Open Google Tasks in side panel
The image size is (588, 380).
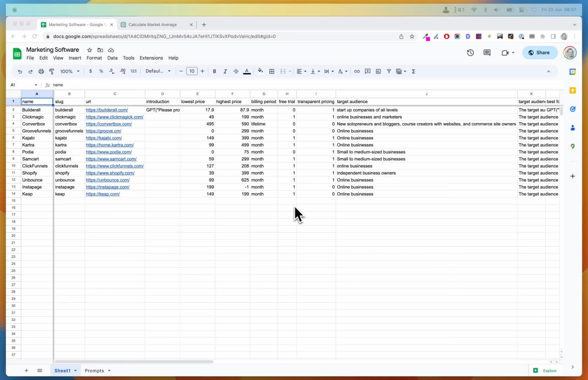coord(573,109)
